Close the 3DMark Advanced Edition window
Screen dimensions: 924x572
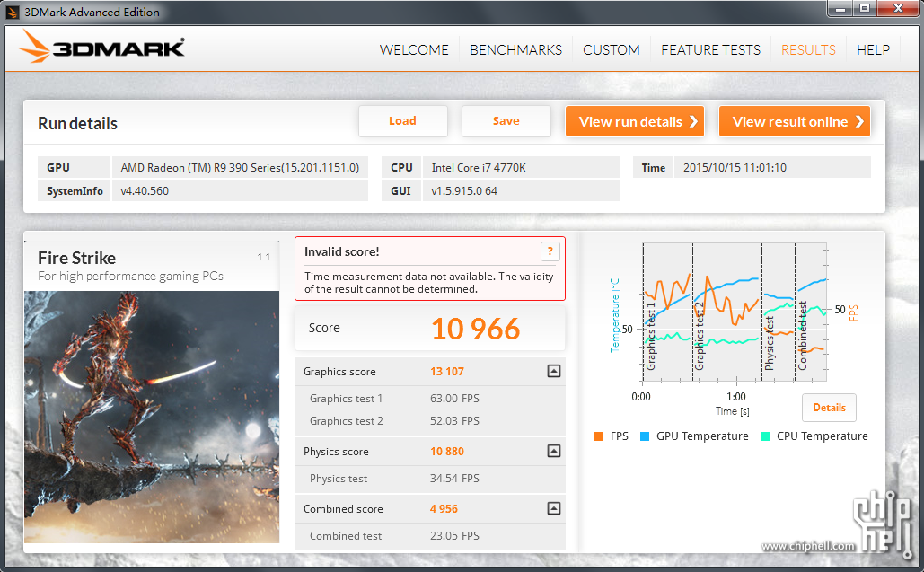tap(898, 9)
